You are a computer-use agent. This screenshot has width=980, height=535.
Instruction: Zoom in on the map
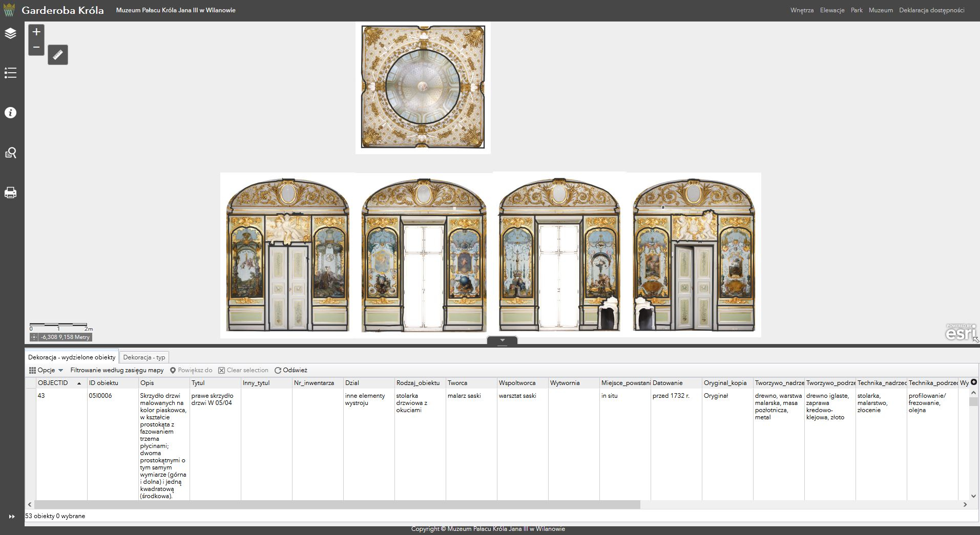[36, 32]
